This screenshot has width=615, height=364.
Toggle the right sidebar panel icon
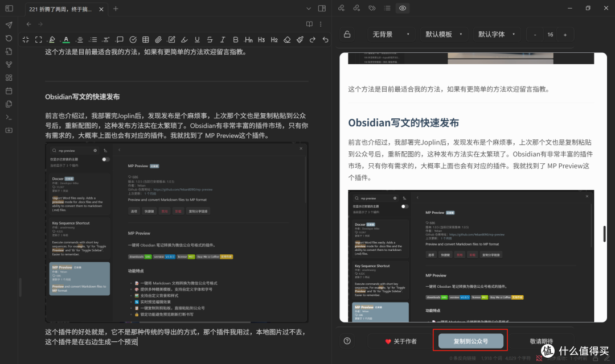click(x=322, y=9)
